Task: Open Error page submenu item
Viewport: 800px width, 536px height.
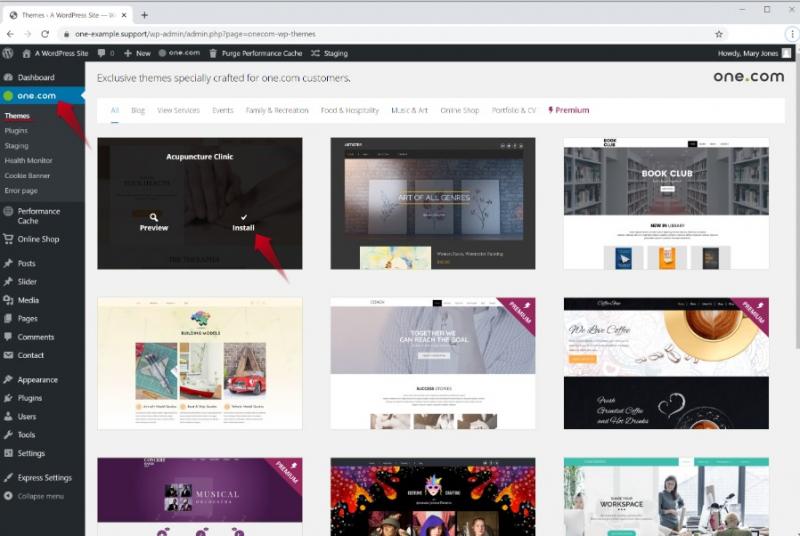Action: click(21, 190)
